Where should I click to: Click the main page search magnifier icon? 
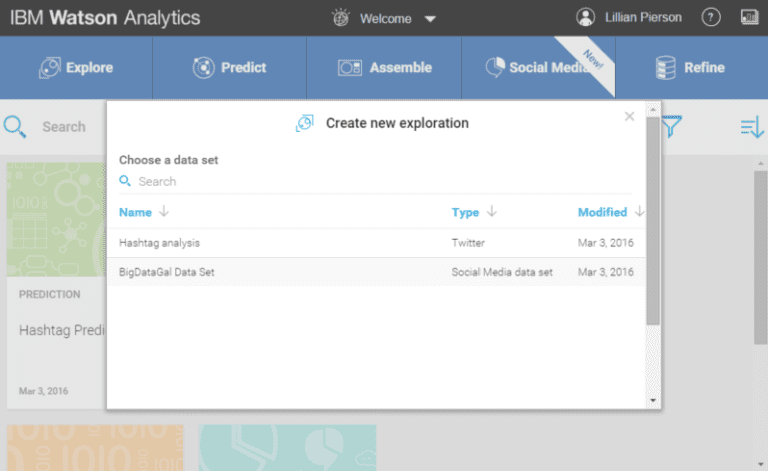[15, 127]
